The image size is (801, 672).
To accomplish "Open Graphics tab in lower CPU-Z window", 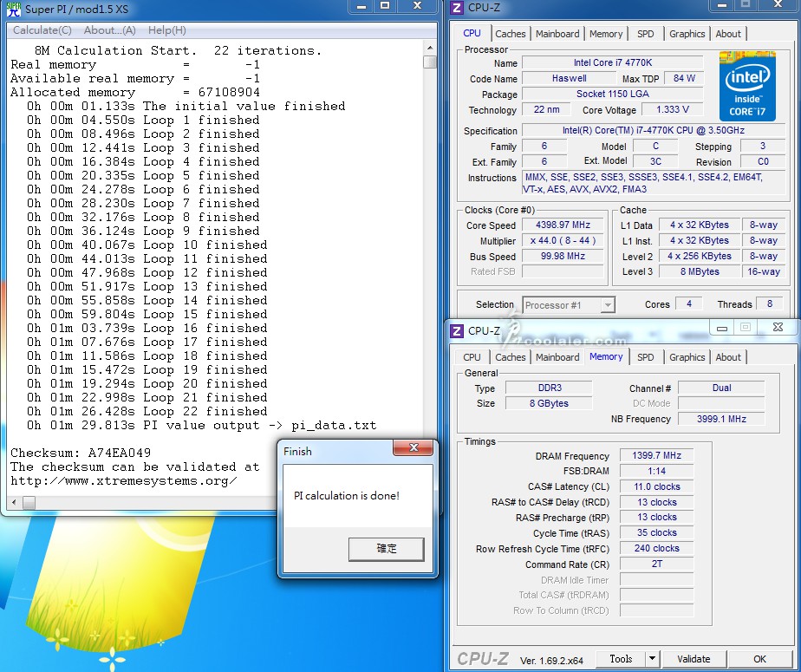I will tap(687, 357).
